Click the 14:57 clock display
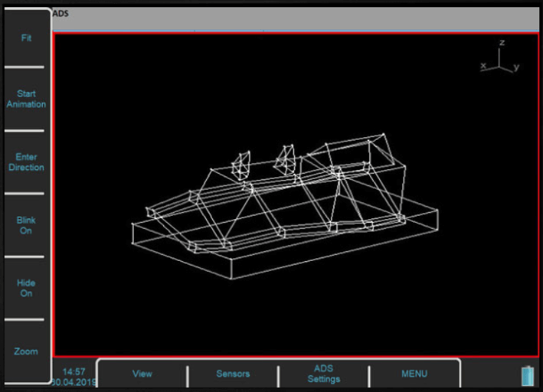This screenshot has height=392, width=543. pos(74,372)
